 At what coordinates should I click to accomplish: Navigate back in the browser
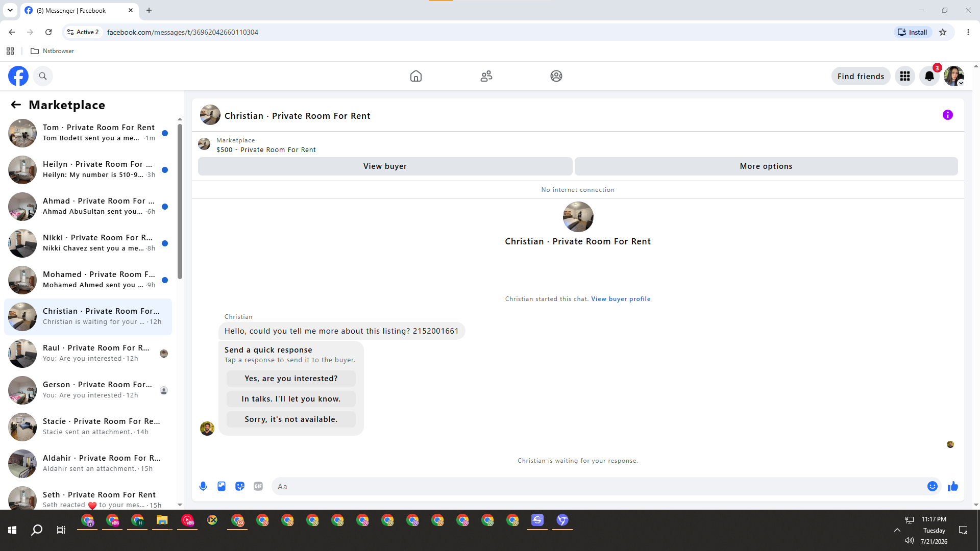pos(12,32)
